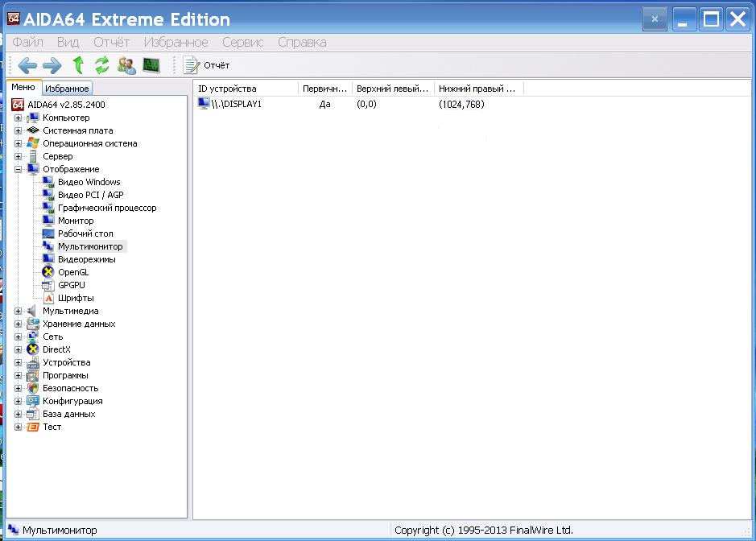Click the Forward arrow toolbar icon
Screen dimensions: 756x541
52,65
